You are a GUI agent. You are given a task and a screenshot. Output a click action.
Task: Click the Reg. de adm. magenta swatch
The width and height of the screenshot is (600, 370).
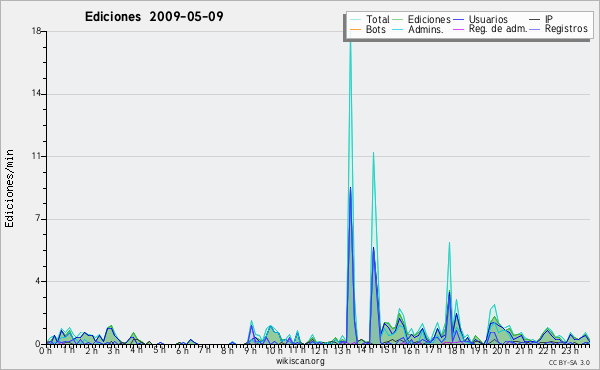(x=458, y=29)
